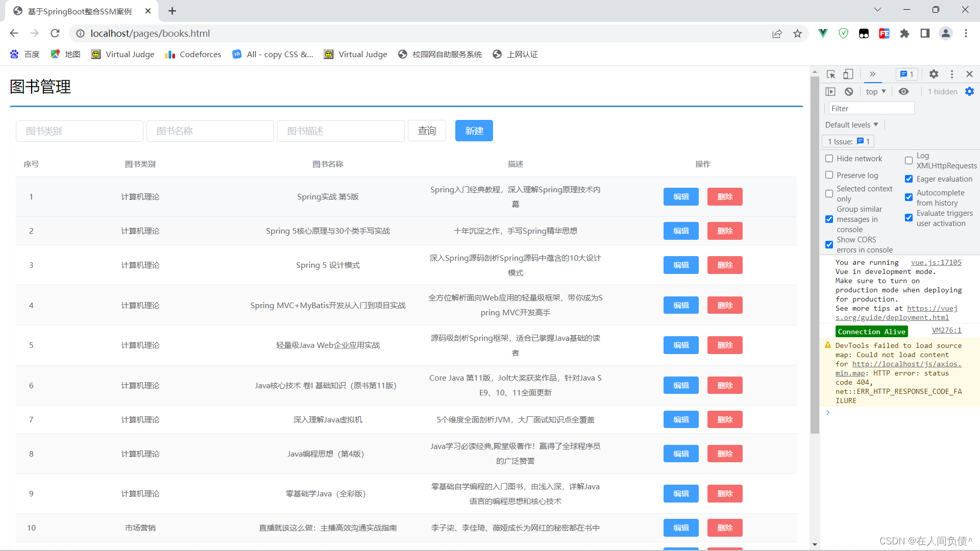Show console sidebar icon
The image size is (980, 551).
pyautogui.click(x=830, y=92)
